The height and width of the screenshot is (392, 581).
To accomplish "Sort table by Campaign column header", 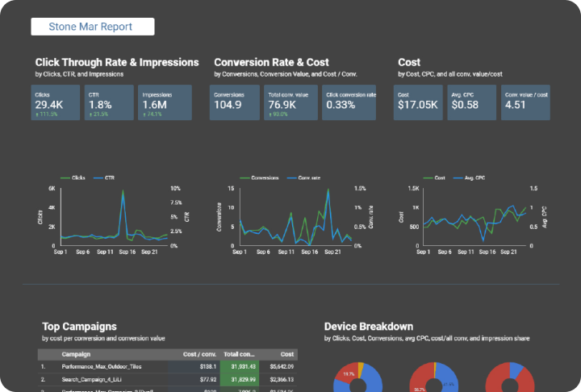I will (x=76, y=354).
